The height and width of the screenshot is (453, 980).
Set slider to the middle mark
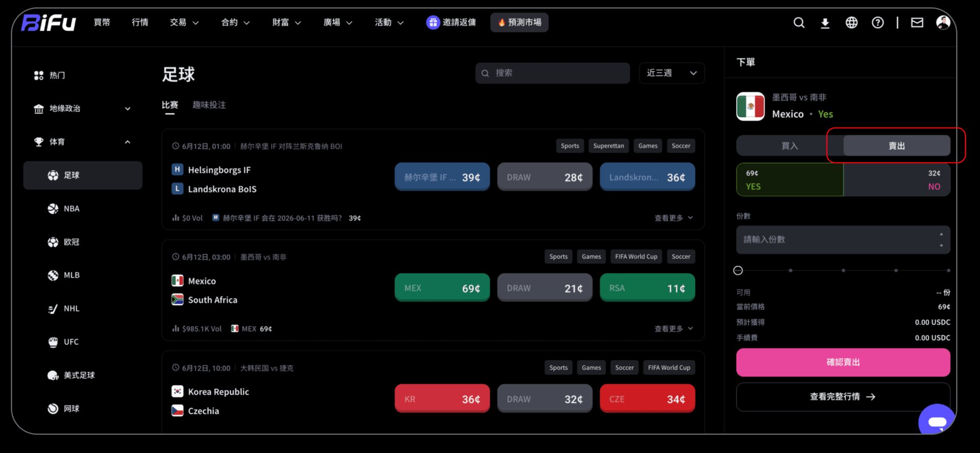click(843, 270)
